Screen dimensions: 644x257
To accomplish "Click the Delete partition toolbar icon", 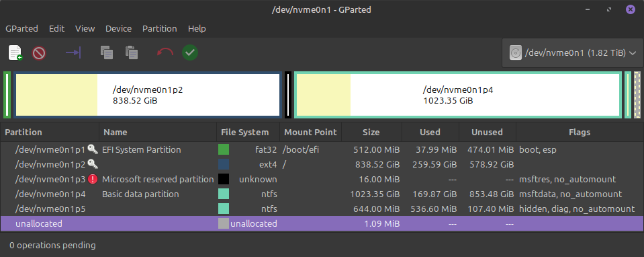I will point(40,52).
